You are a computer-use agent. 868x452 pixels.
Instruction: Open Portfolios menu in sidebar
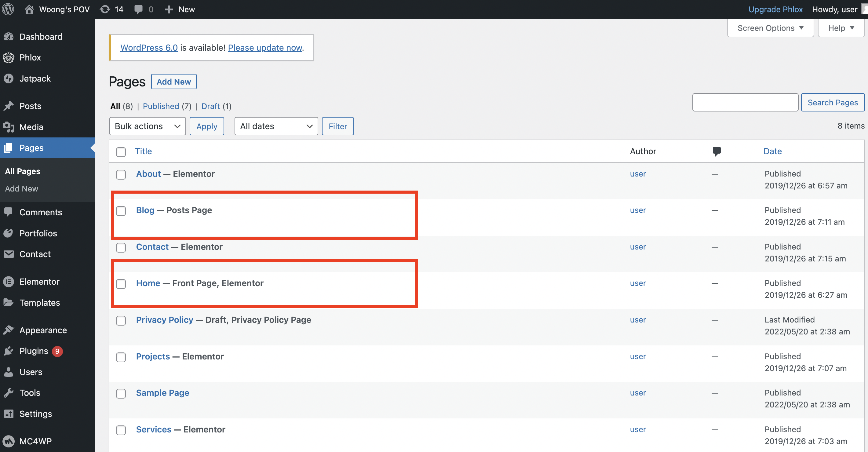point(38,233)
